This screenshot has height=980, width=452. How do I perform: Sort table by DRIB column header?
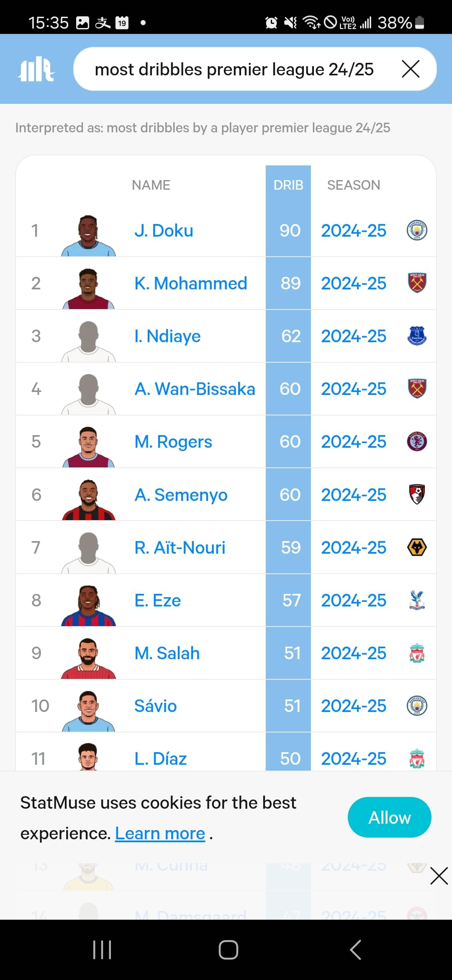tap(288, 185)
